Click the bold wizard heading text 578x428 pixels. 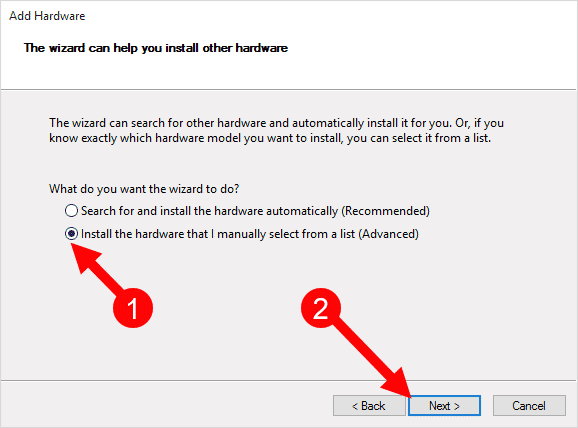pos(156,48)
